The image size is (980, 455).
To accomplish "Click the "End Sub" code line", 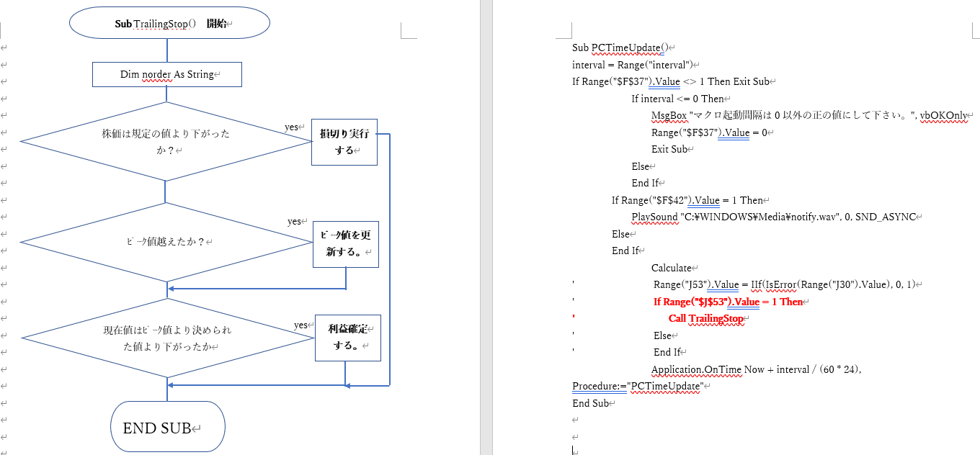I will tap(590, 403).
